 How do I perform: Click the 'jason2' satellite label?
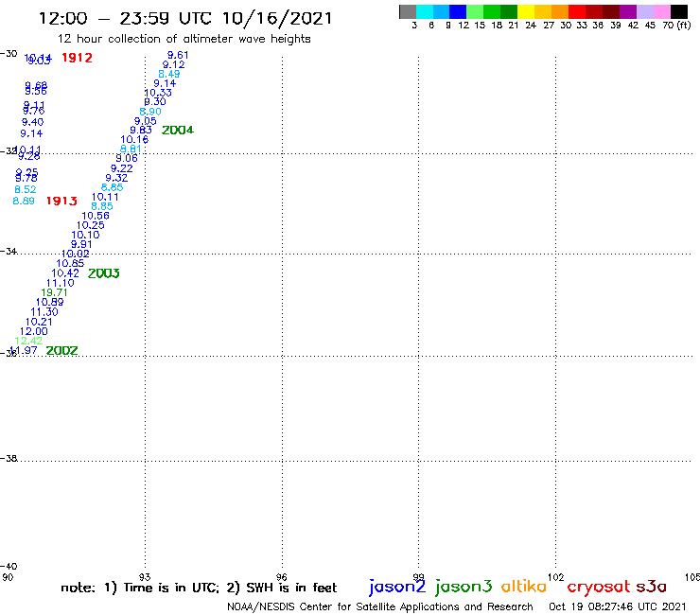(396, 587)
